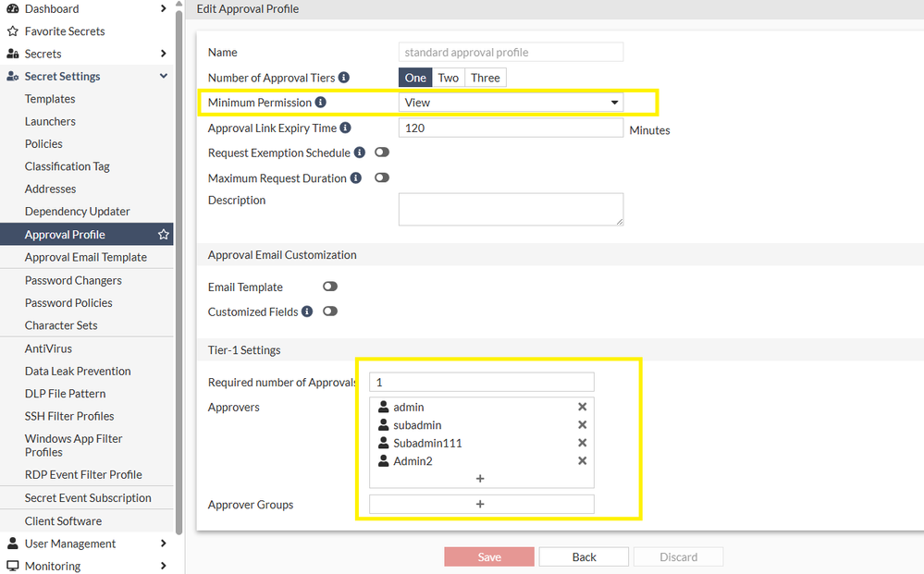The height and width of the screenshot is (574, 924).
Task: Remove Subadmin111 from the Approvers list
Action: tap(583, 443)
